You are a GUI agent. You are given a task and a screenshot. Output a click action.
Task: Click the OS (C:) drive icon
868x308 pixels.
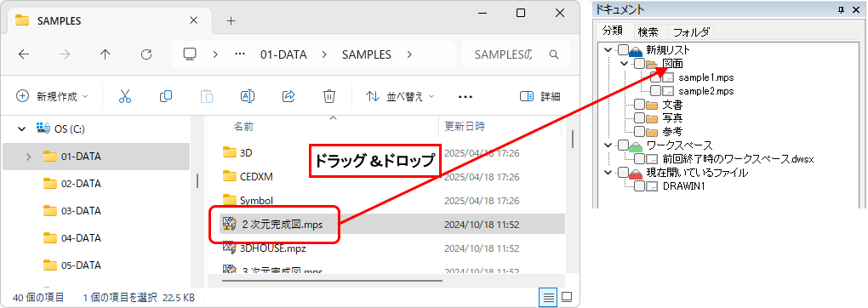43,128
